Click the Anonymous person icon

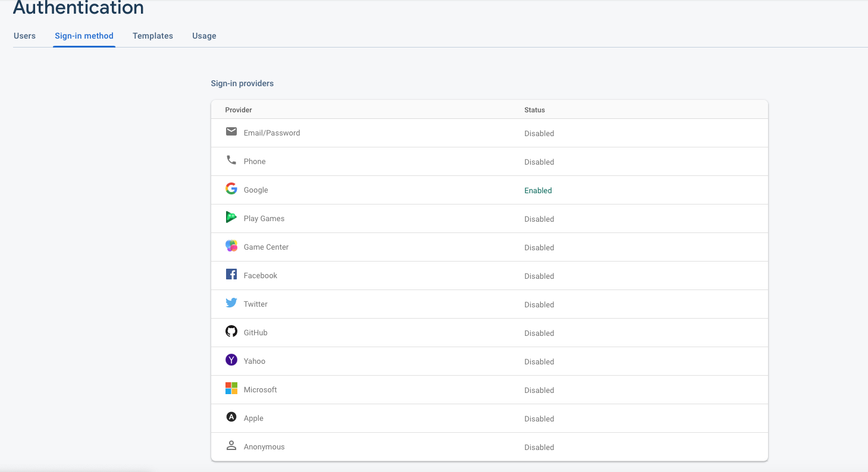click(x=231, y=445)
